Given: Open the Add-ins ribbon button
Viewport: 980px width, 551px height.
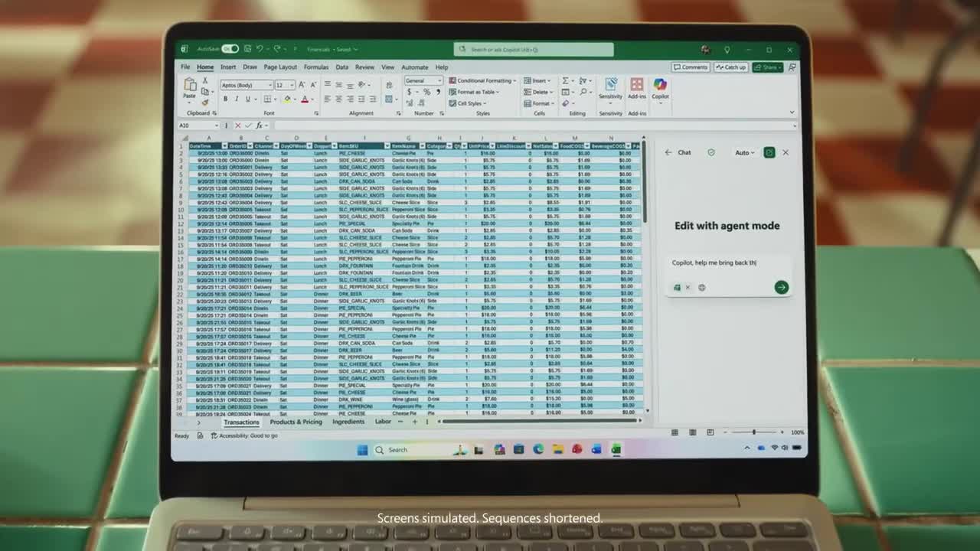Looking at the screenshot, I should (x=636, y=86).
